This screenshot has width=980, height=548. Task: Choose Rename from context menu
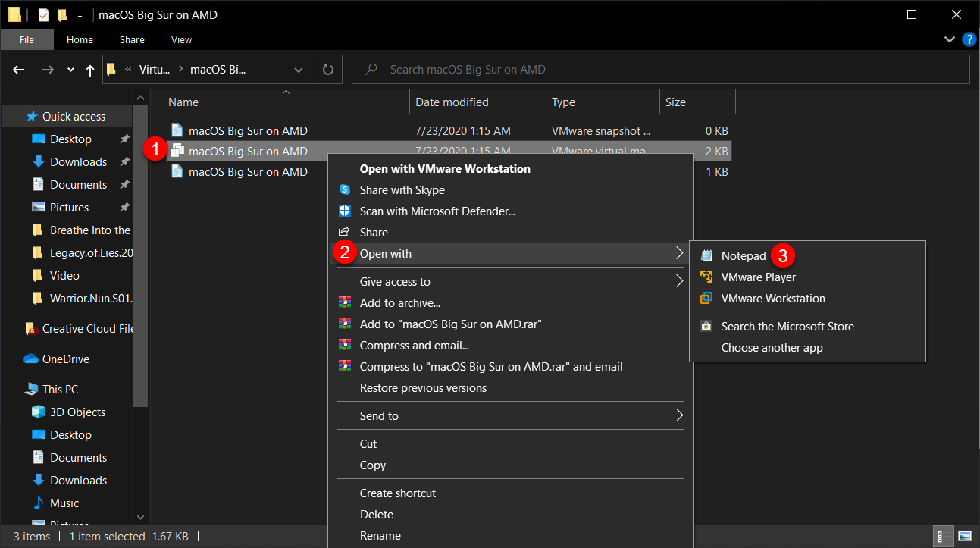pyautogui.click(x=510, y=536)
